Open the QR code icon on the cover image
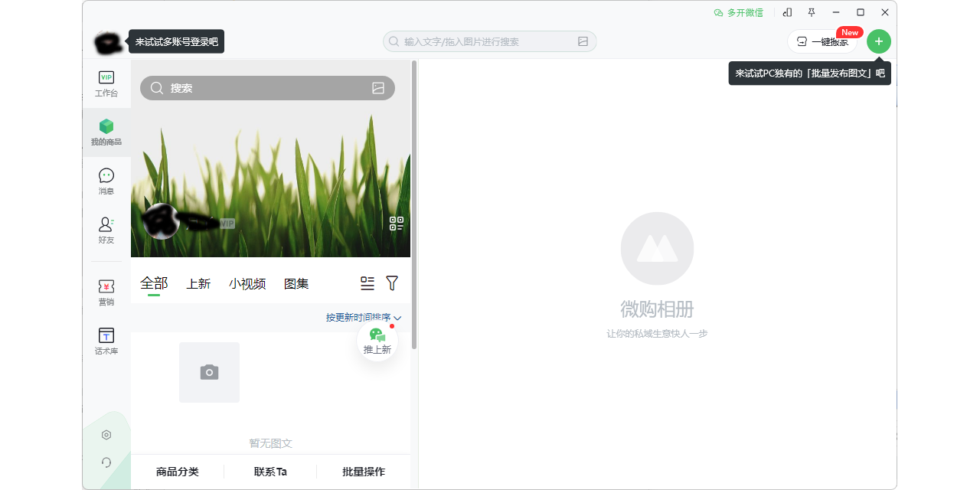Viewport: 980px width, 490px height. tap(396, 224)
